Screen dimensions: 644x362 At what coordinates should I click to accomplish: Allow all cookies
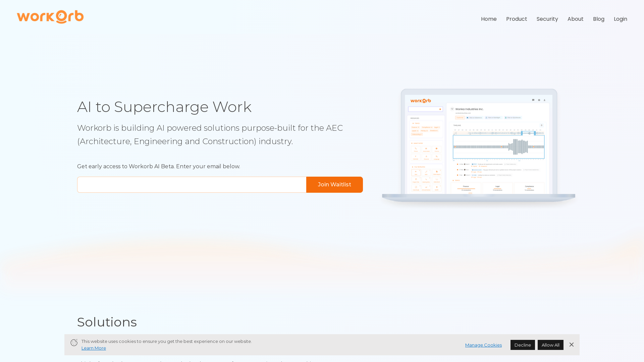tap(550, 345)
